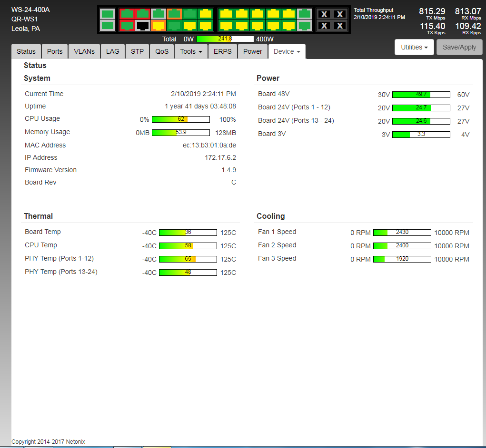Click the Save/Apply button

click(459, 47)
